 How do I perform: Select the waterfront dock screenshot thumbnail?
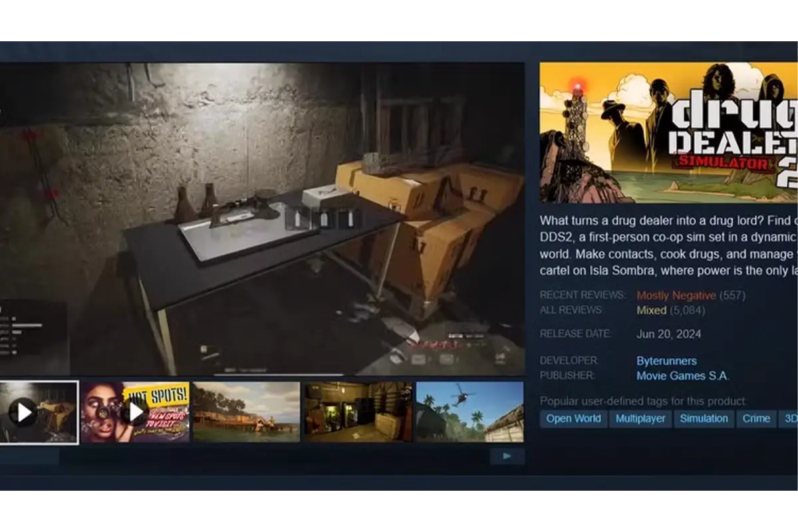coord(246,412)
